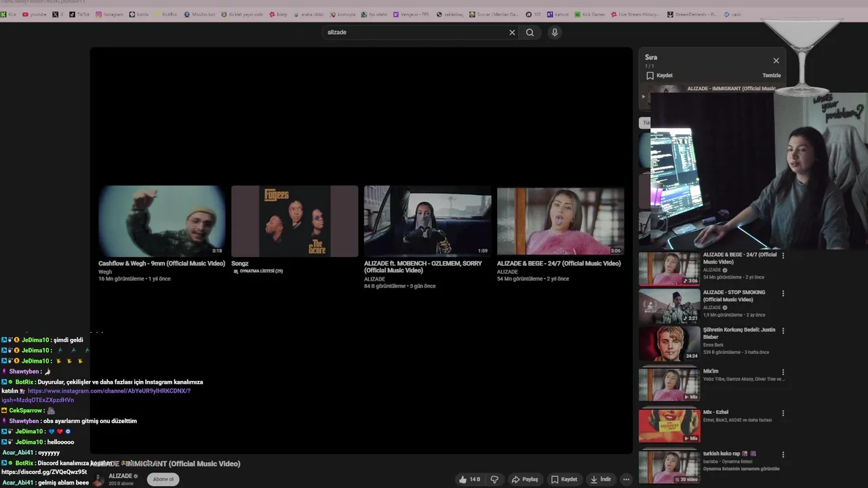Click Kaydet below the video
868x488 pixels.
(x=564, y=479)
